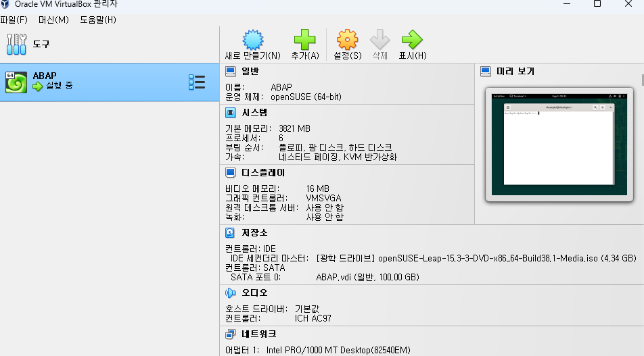Click the processor count value '6'
Screen dimensions: 644x356
point(281,138)
